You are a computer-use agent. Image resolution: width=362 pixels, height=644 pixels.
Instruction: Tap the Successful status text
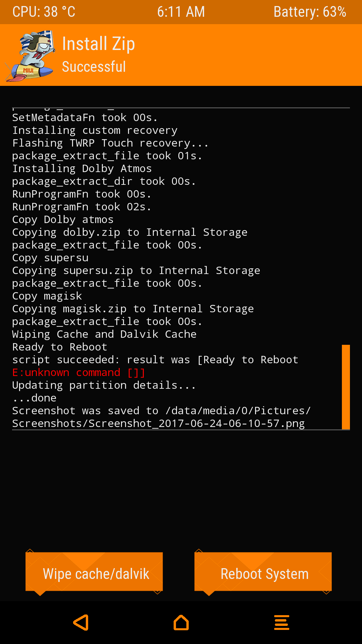pyautogui.click(x=94, y=67)
